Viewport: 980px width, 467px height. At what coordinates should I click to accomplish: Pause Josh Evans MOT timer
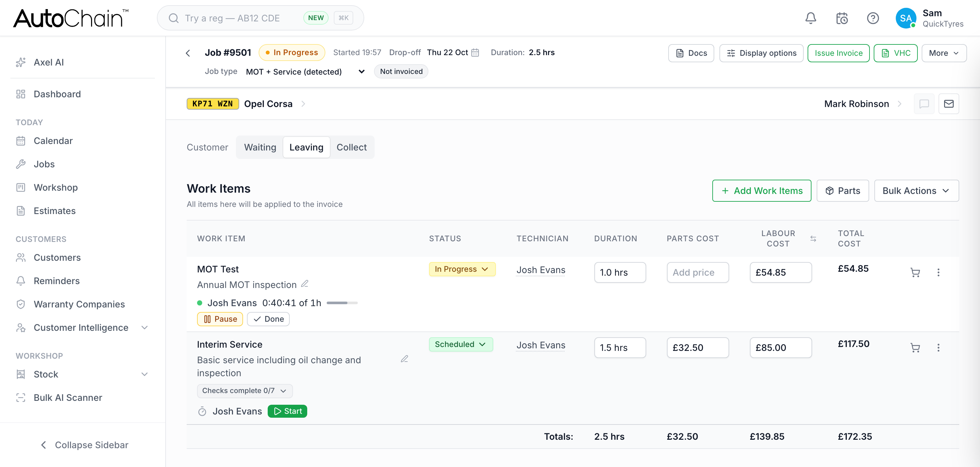point(220,319)
